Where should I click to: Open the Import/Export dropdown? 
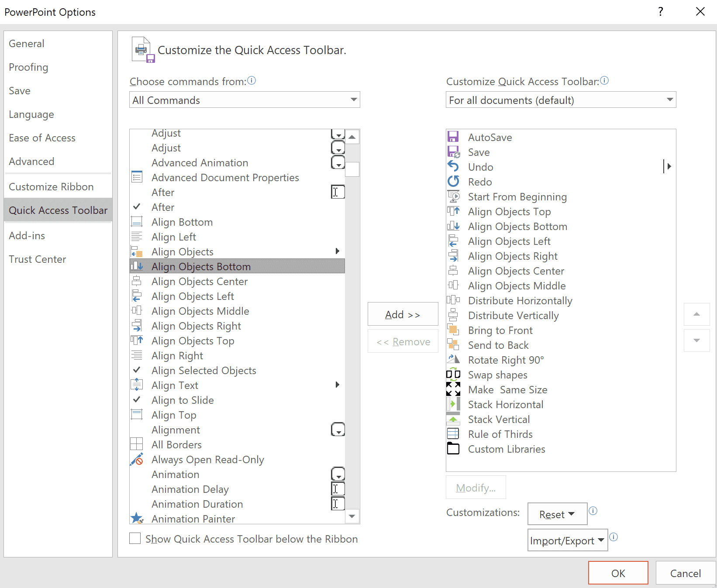[568, 540]
